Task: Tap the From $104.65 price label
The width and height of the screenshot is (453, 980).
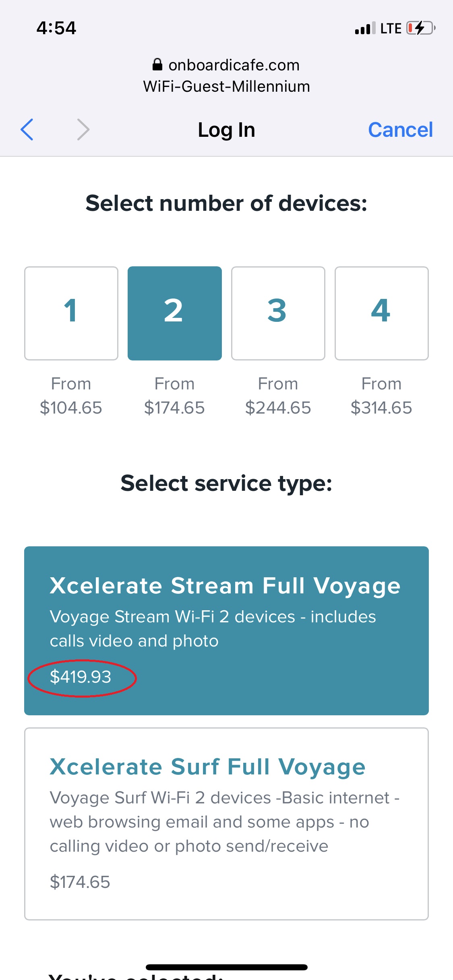Action: coord(71,396)
